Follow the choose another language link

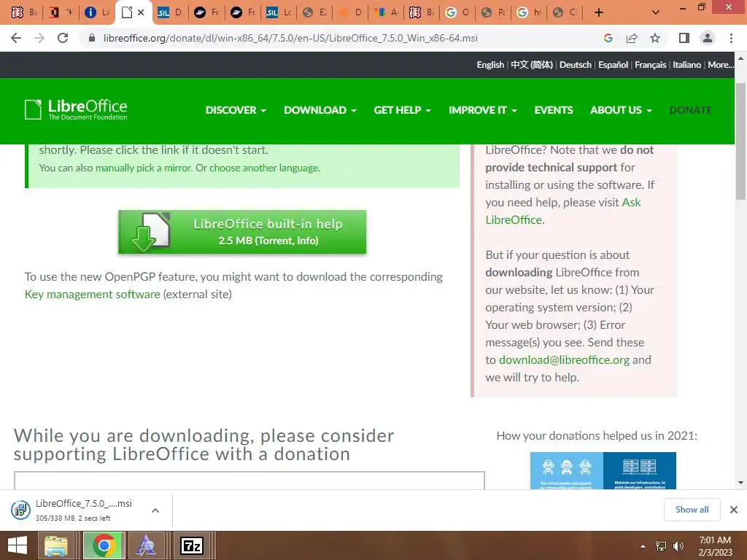tap(264, 168)
